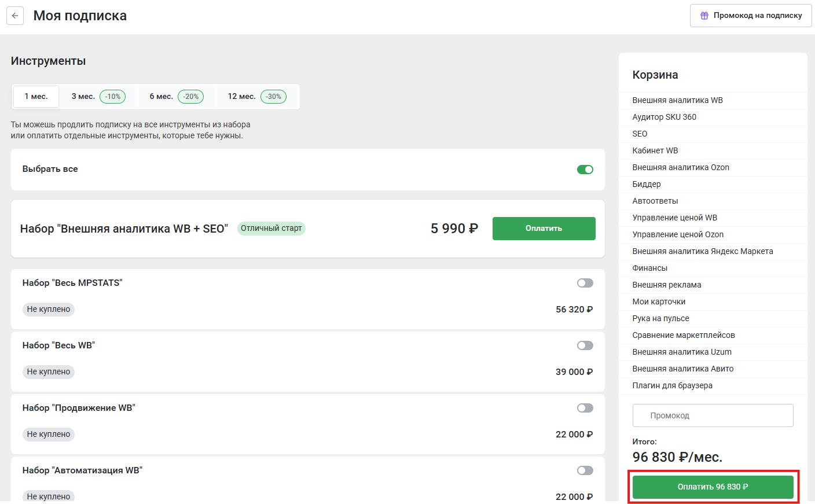Image resolution: width=815 pixels, height=504 pixels.
Task: Click the Моя подписка page title
Action: (80, 16)
